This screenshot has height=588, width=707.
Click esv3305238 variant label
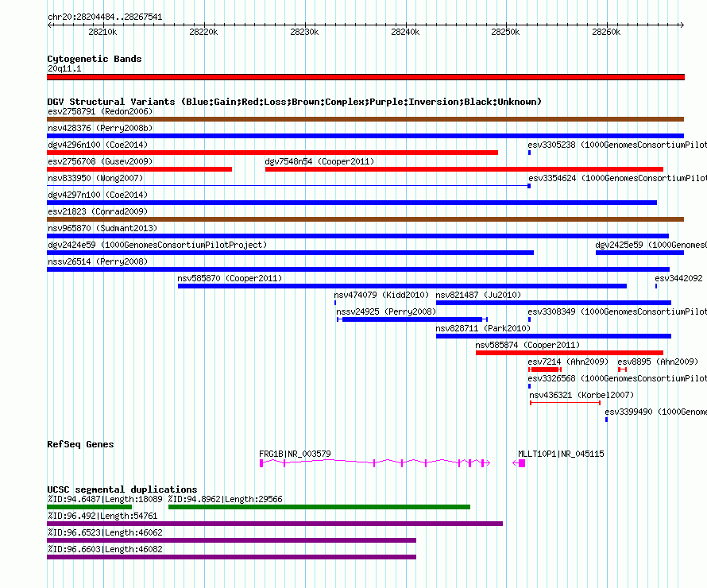[617, 145]
